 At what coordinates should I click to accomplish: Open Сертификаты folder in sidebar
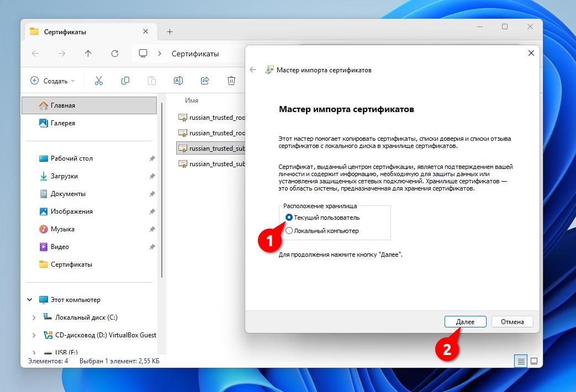(x=71, y=264)
